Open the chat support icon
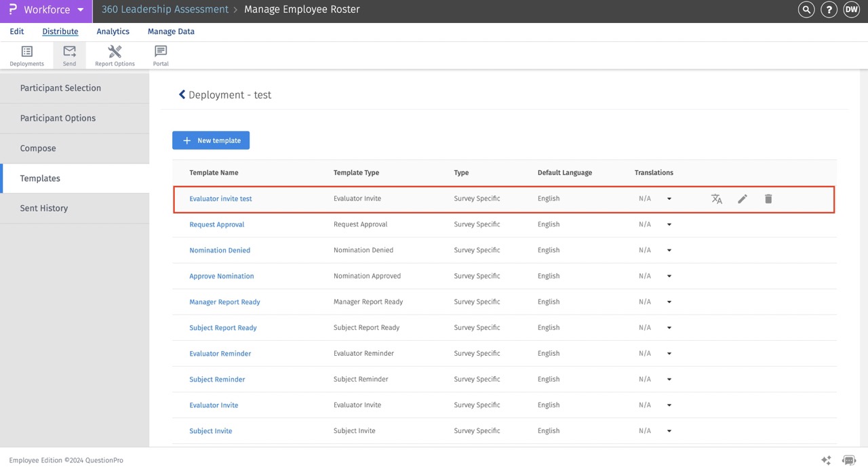Image resolution: width=868 pixels, height=471 pixels. (x=848, y=460)
